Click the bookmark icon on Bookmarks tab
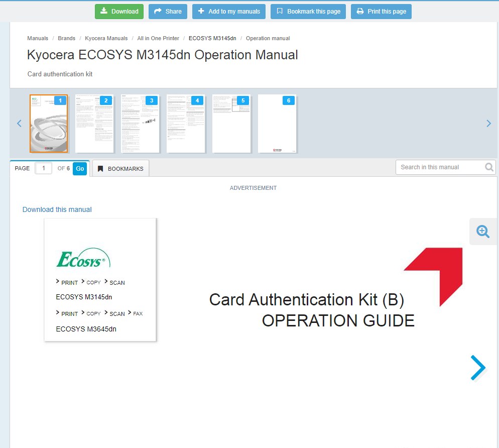Viewport: 499px width, 448px height. (100, 168)
